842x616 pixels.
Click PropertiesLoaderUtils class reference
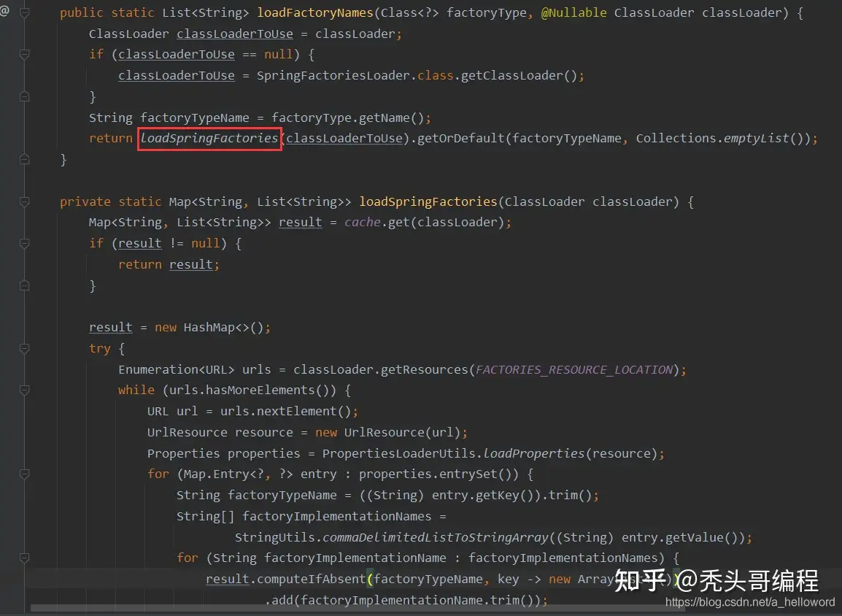coord(399,453)
